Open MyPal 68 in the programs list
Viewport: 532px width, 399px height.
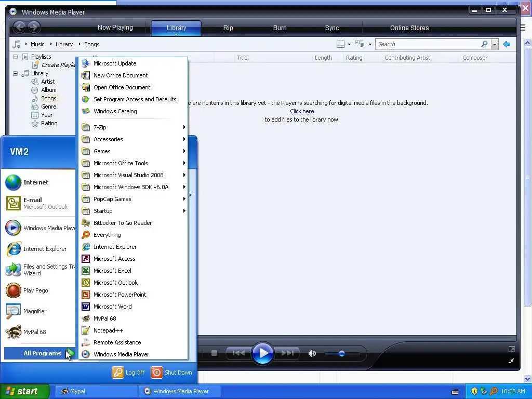[133, 318]
